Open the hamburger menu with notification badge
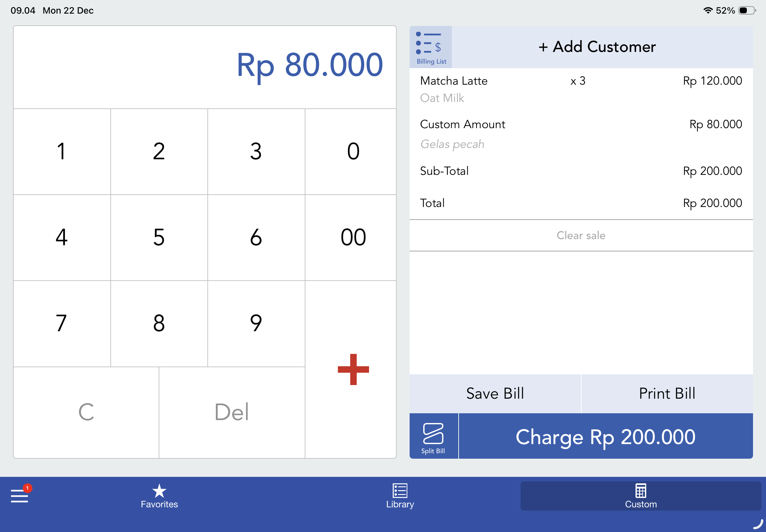 point(20,496)
